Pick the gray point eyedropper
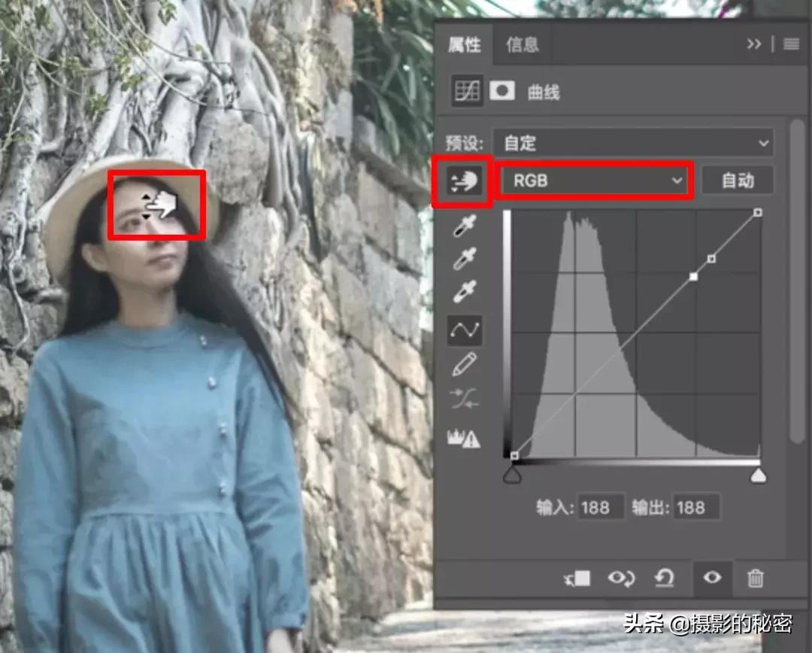812x653 pixels. pyautogui.click(x=465, y=259)
